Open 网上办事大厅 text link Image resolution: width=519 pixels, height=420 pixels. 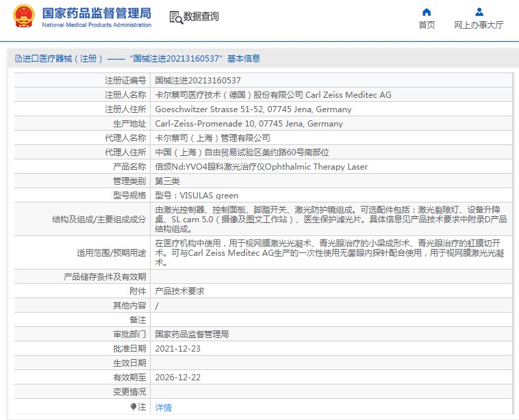tap(479, 25)
